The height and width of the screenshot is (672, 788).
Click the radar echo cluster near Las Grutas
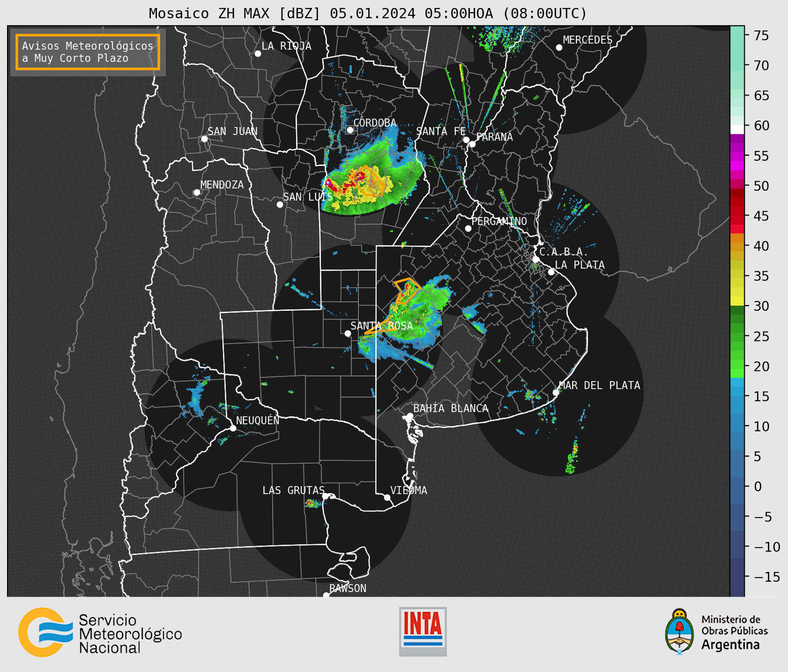tap(312, 503)
